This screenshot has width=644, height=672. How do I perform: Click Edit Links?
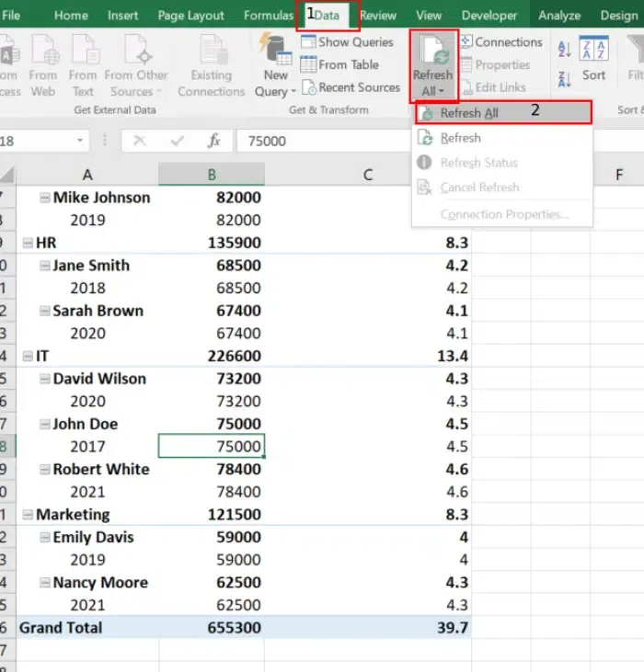pos(493,87)
